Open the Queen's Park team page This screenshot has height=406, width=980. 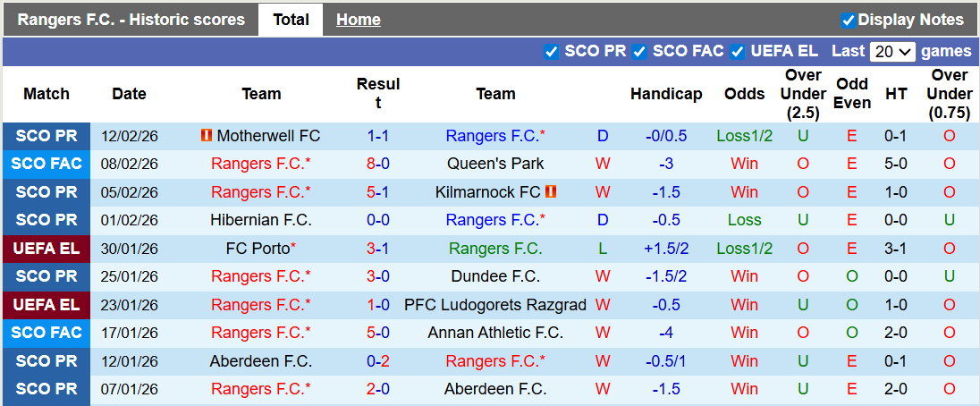pyautogui.click(x=495, y=164)
